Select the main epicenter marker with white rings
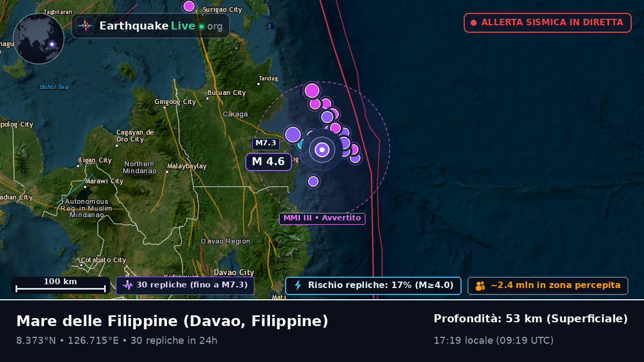Screen dimensions: 644x362 coord(322,150)
